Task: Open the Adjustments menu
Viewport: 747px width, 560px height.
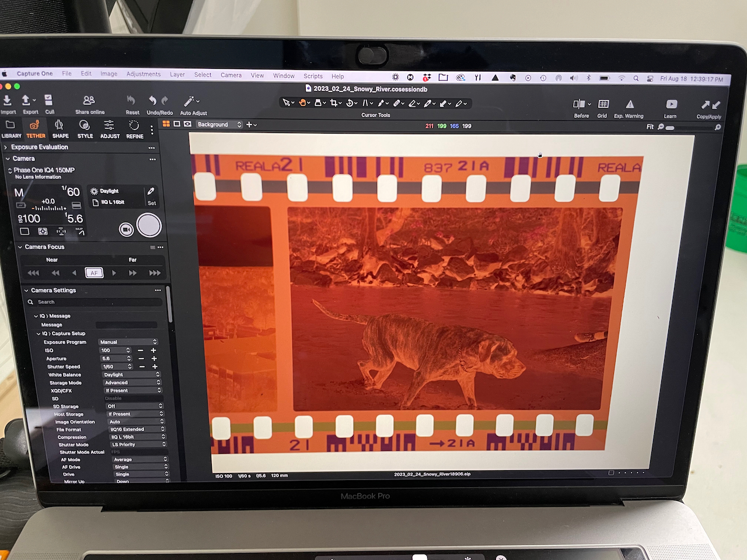Action: pos(144,74)
